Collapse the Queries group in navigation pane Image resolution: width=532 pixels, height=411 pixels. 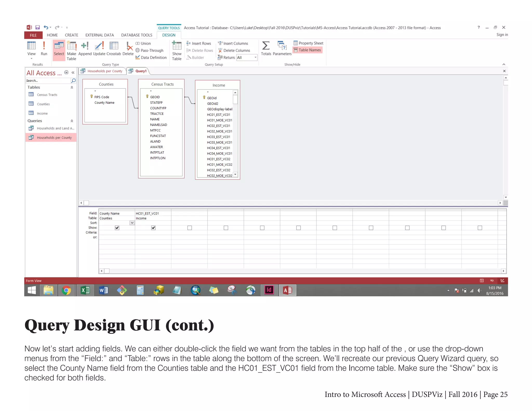point(72,121)
